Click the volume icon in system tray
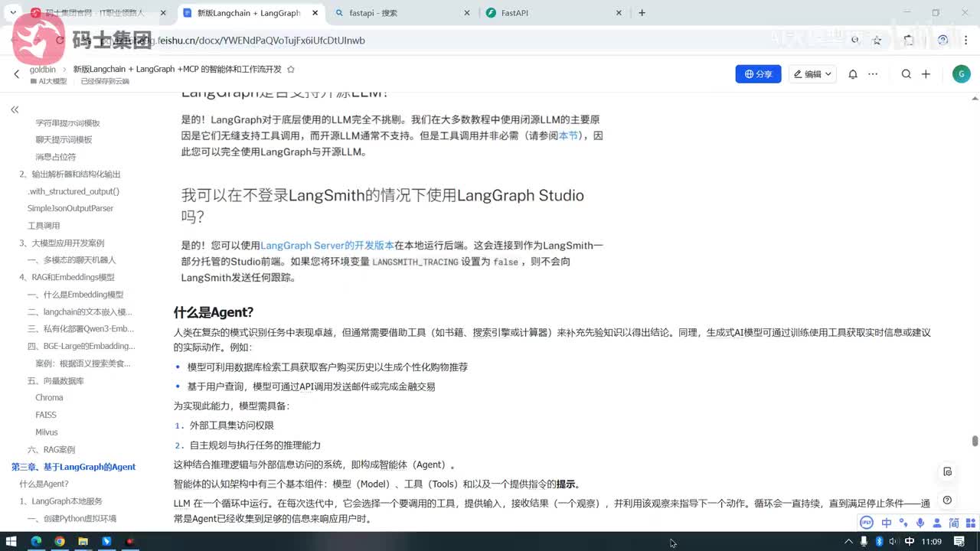 [894, 542]
